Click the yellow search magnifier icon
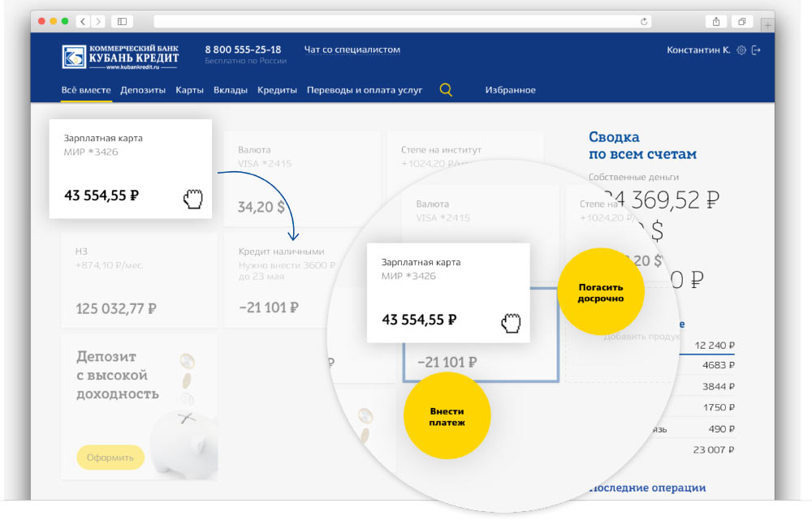The height and width of the screenshot is (520, 812). click(446, 90)
